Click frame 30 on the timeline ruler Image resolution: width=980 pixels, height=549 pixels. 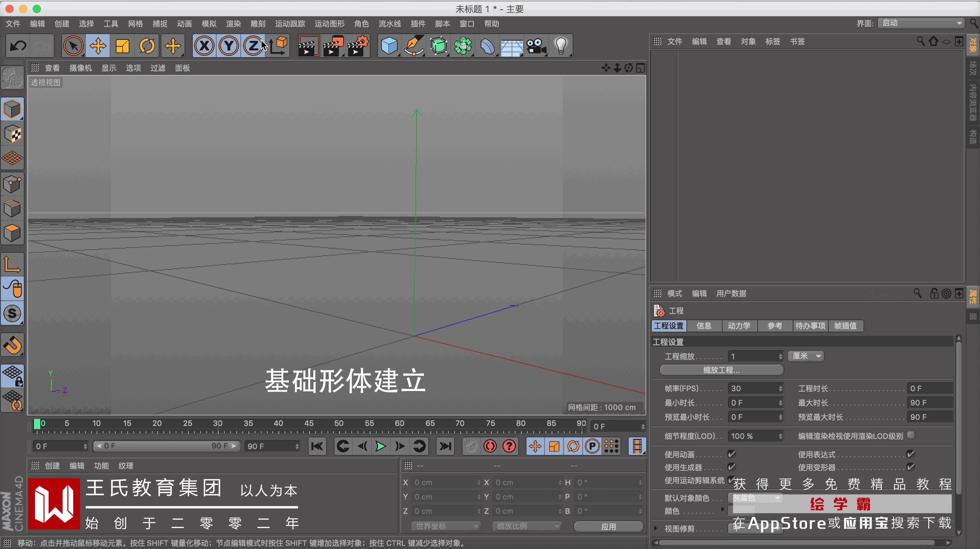coord(218,427)
